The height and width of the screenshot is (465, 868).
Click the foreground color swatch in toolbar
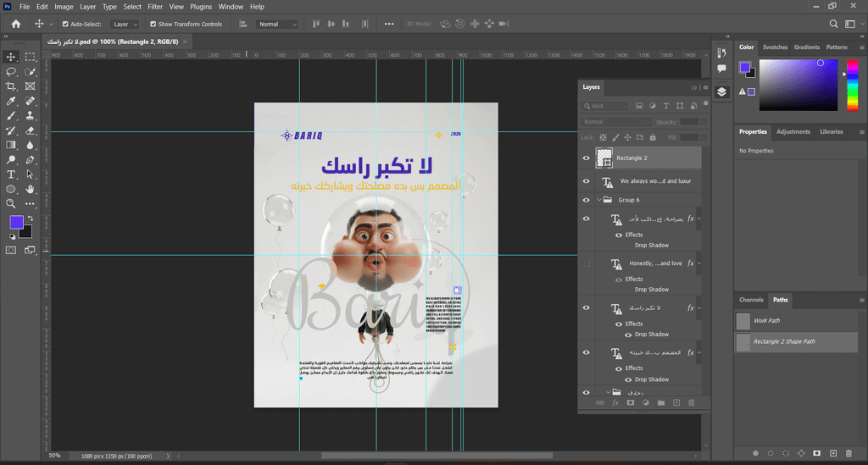click(x=16, y=222)
